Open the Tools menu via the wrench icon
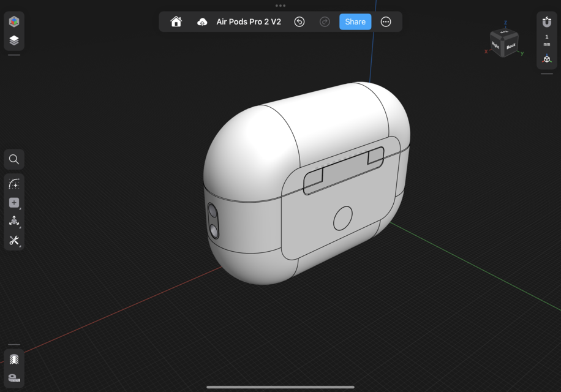 point(13,241)
